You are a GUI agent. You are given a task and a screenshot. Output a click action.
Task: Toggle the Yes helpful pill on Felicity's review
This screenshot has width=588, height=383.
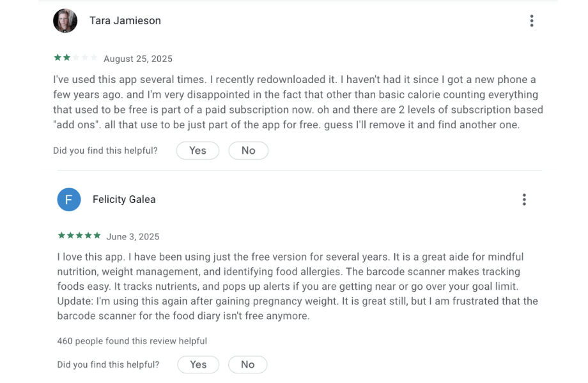198,364
